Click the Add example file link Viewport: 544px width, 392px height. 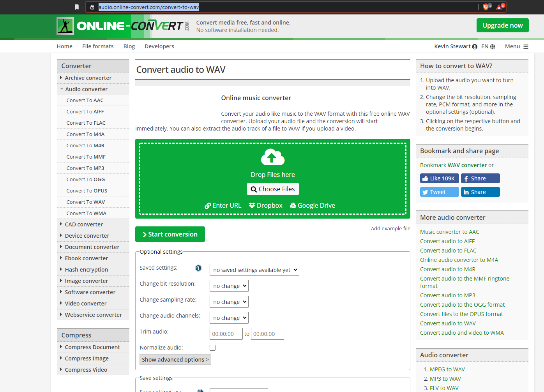(390, 229)
